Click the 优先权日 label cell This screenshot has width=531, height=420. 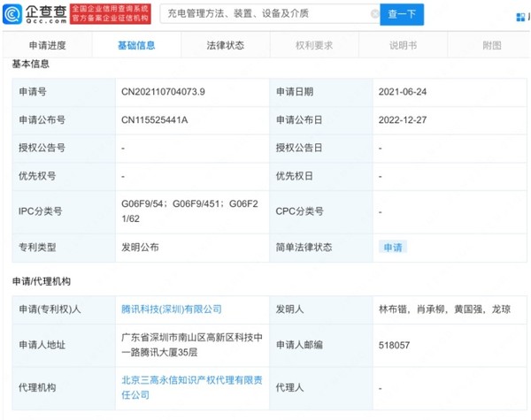pyautogui.click(x=321, y=176)
